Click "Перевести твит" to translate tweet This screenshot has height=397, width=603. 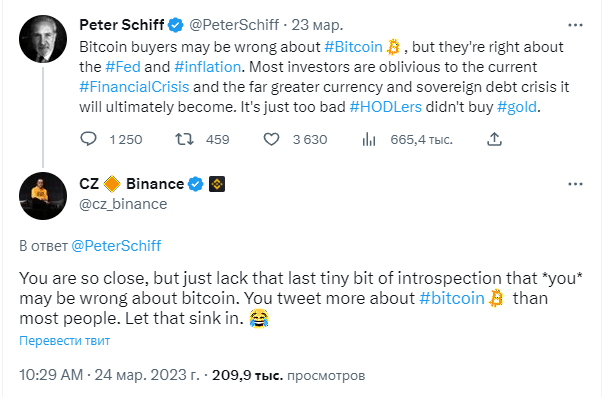click(x=65, y=340)
